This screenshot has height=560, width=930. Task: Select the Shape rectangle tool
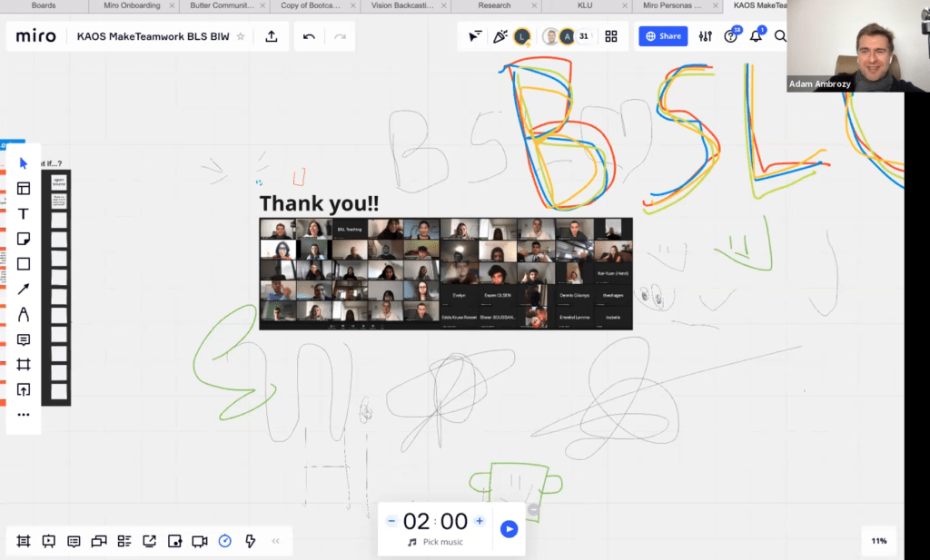24,264
